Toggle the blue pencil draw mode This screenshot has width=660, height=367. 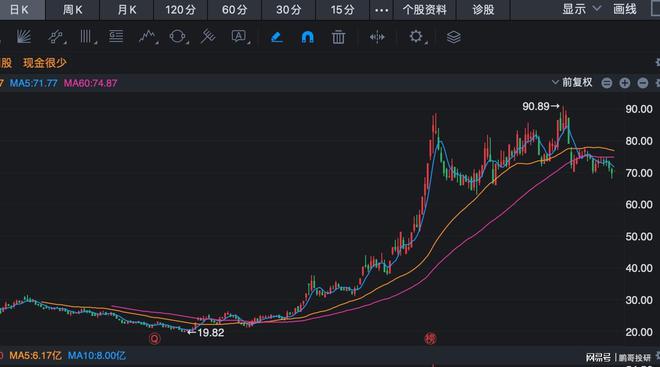[277, 37]
